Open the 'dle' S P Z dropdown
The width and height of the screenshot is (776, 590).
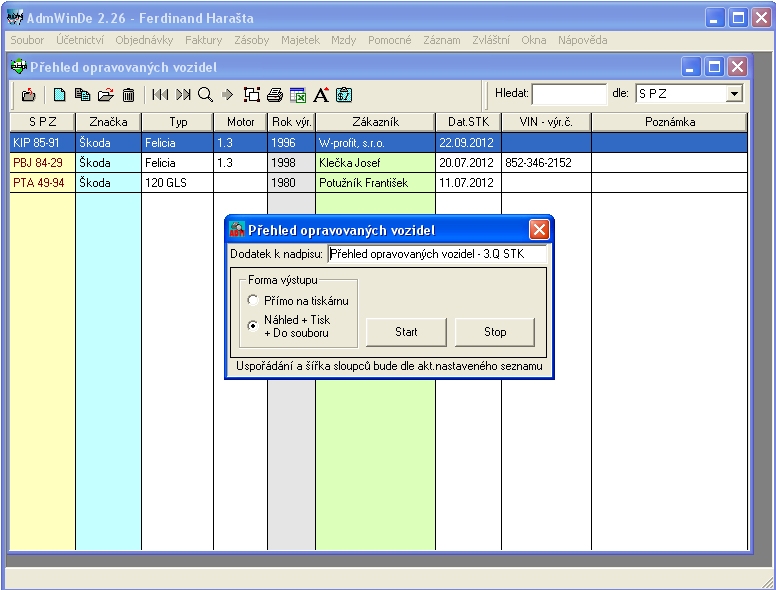(x=734, y=94)
